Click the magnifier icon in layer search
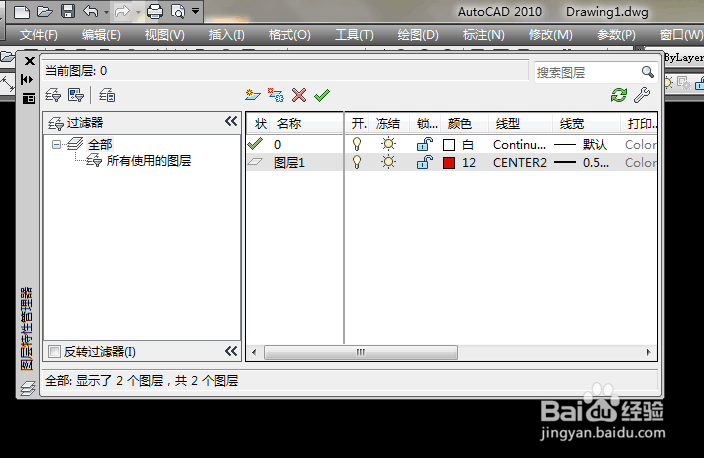704x458 pixels. pos(647,72)
